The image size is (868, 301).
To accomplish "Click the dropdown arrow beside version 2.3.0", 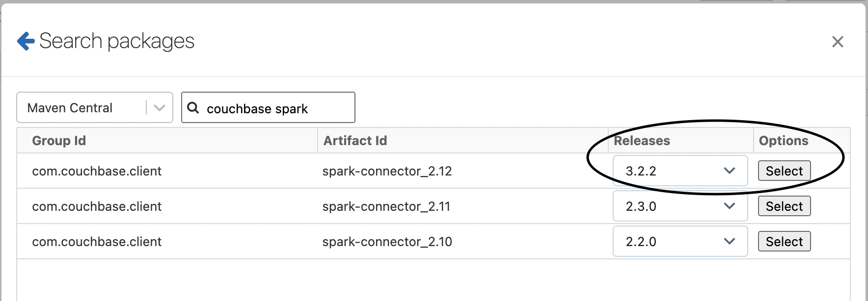I will (729, 206).
